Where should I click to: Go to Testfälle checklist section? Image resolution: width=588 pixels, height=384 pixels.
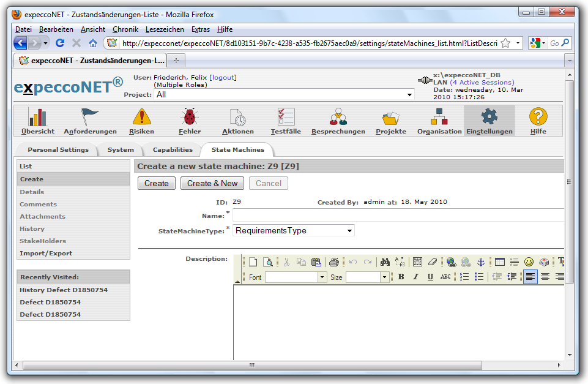coord(286,121)
